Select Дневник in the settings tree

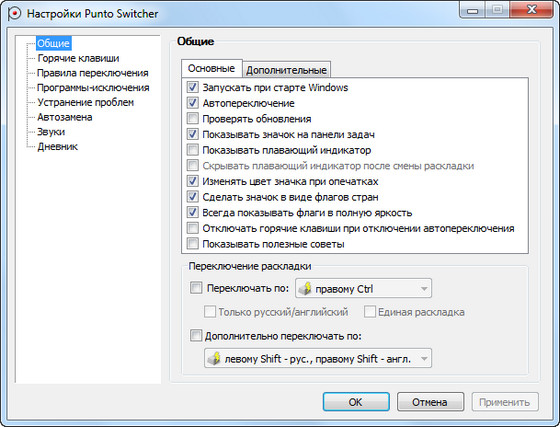pyautogui.click(x=58, y=146)
